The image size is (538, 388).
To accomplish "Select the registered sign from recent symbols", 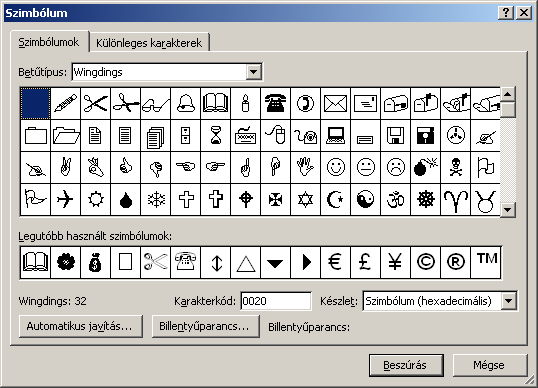I will click(x=456, y=262).
